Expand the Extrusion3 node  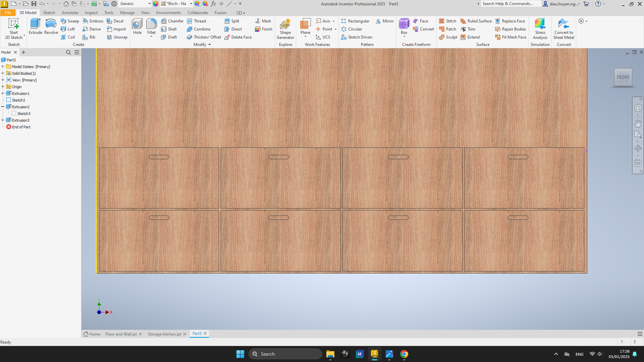click(x=3, y=120)
